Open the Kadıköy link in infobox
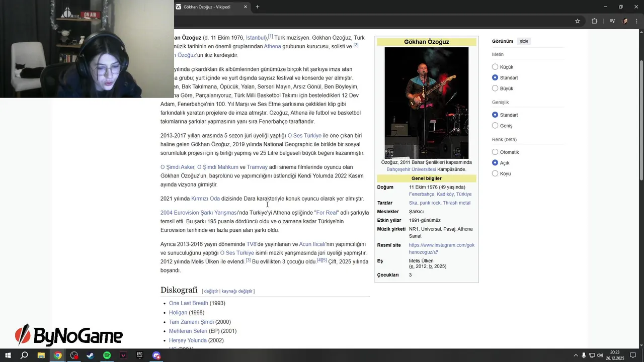 pos(445,194)
